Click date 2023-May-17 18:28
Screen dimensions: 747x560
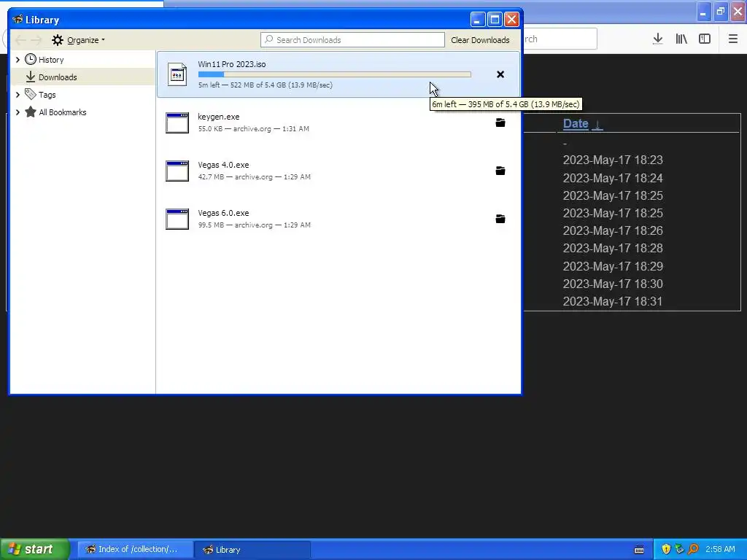613,248
